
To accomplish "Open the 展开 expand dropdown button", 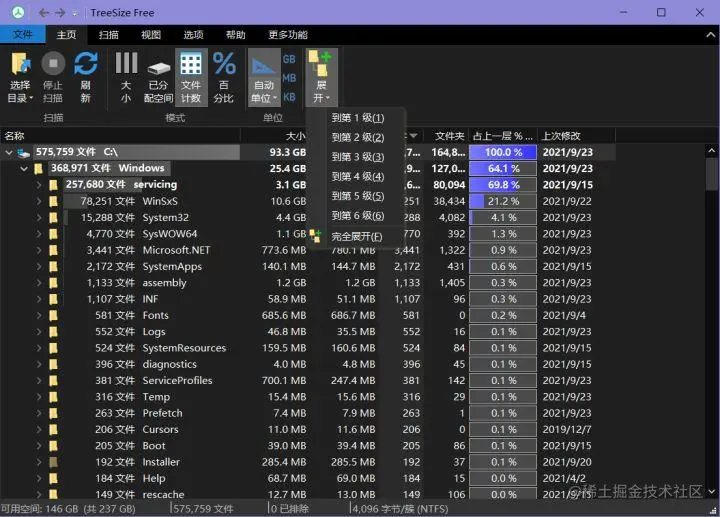I will pyautogui.click(x=321, y=77).
